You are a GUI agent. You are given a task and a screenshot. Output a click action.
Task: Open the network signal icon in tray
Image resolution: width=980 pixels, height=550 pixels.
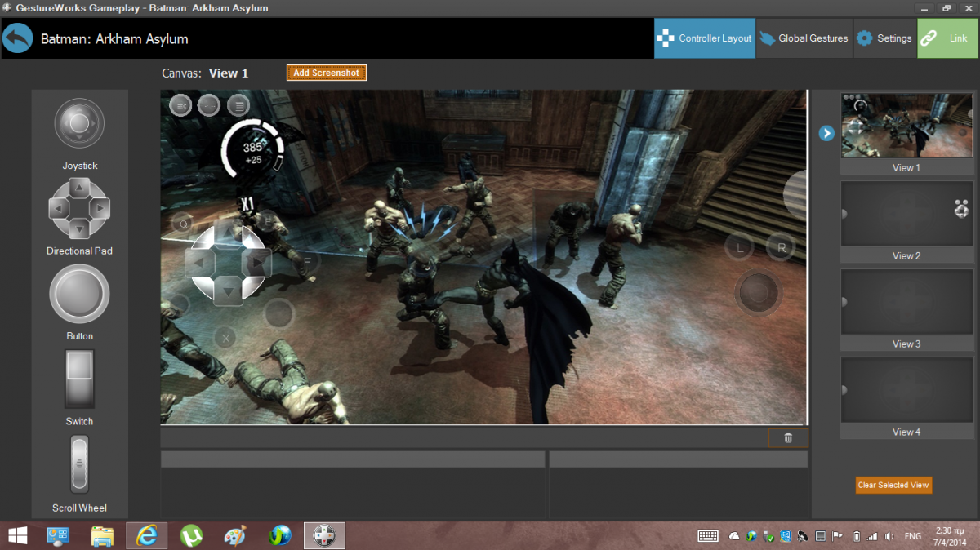coord(871,536)
